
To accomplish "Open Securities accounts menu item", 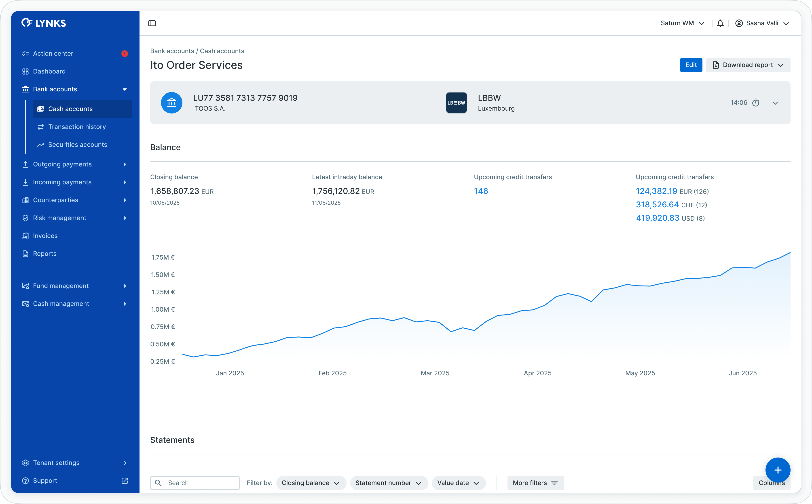I will tap(78, 145).
